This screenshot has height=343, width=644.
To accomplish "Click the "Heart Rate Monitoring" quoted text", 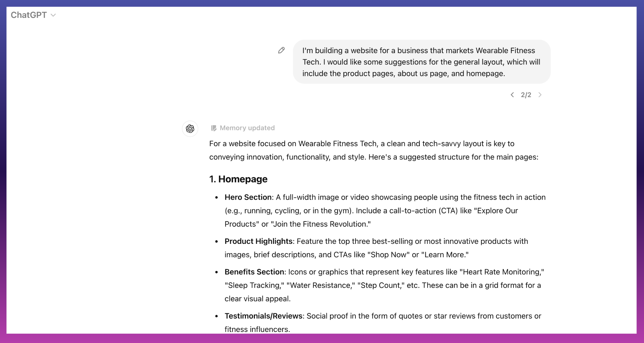I will coord(502,272).
